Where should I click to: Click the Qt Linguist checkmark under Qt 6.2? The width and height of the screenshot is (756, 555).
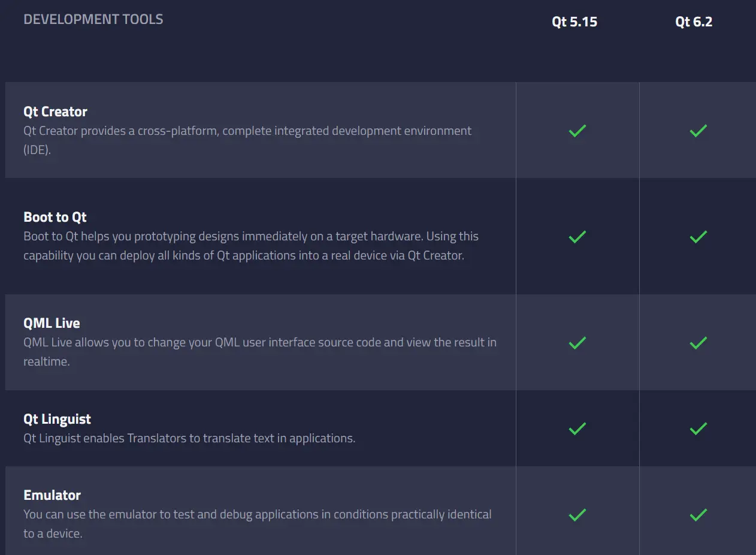pos(698,429)
